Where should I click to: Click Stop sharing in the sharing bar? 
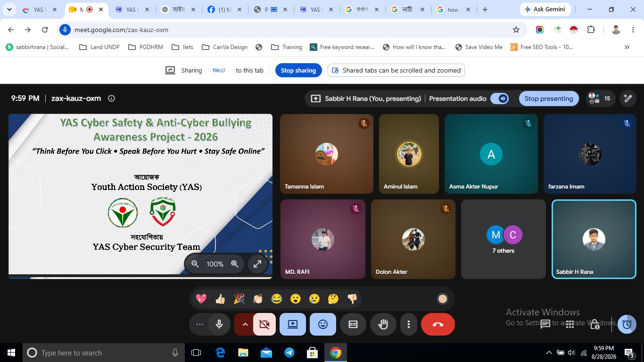[298, 70]
